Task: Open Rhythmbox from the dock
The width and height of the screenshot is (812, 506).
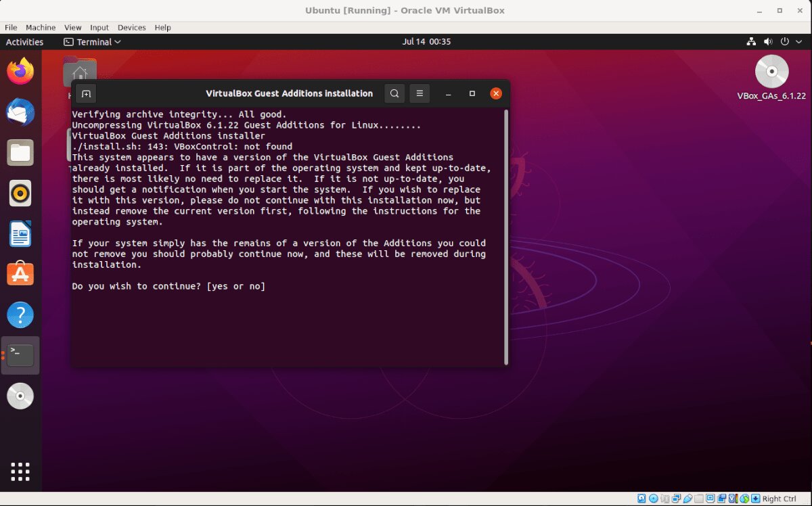Action: click(20, 193)
